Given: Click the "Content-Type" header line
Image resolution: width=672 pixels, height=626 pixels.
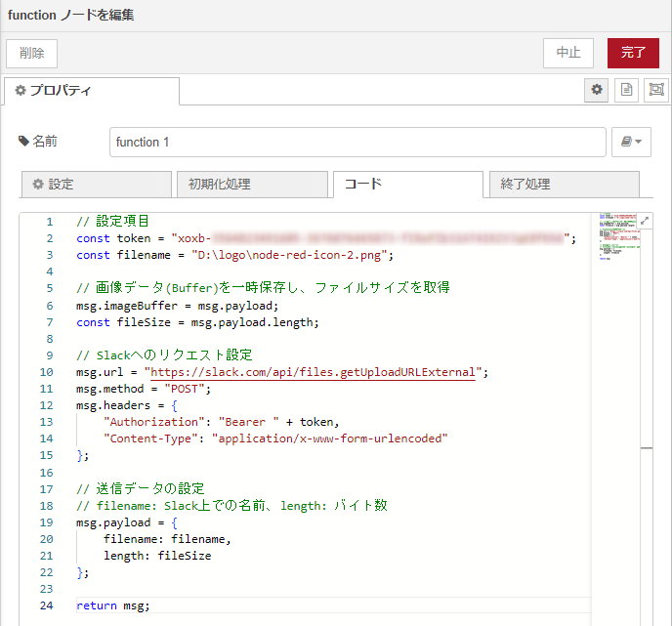Looking at the screenshot, I should pos(275,438).
